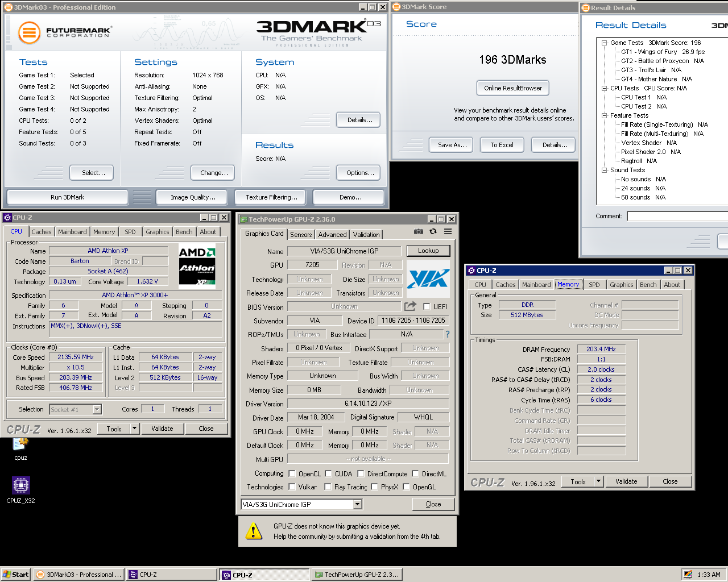Screen dimensions: 728x582
Task: Toggle the DirectML checkbox
Action: [x=415, y=473]
